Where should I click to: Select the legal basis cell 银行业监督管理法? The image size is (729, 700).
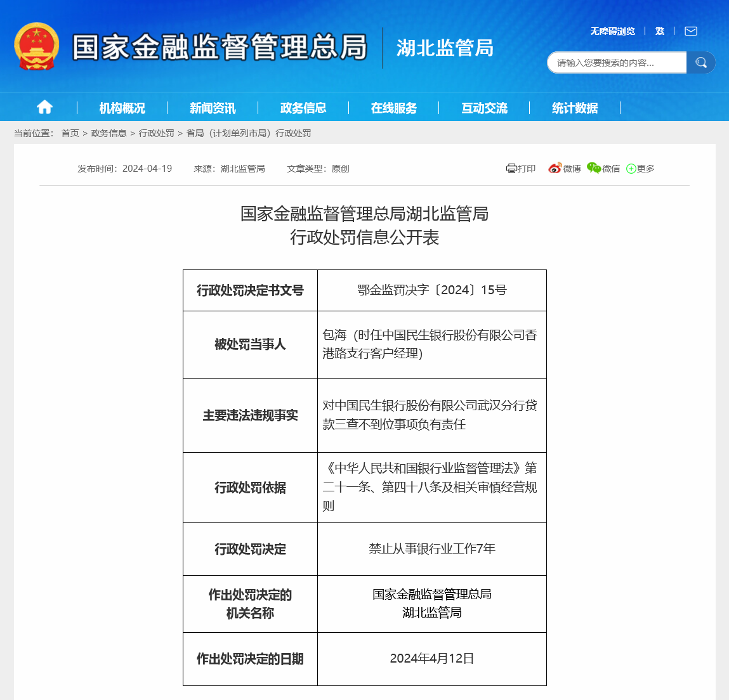(x=432, y=487)
